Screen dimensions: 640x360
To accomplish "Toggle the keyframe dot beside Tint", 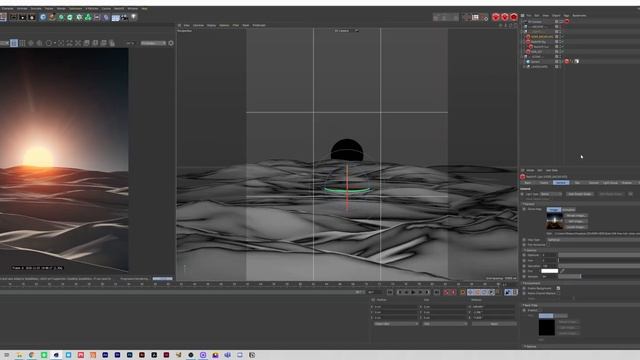I will point(524,271).
